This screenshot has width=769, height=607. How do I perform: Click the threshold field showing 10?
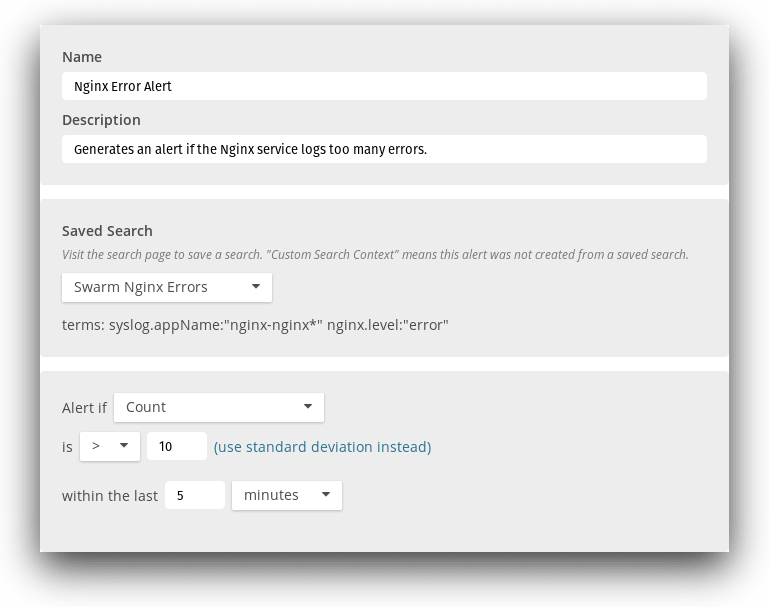point(177,446)
